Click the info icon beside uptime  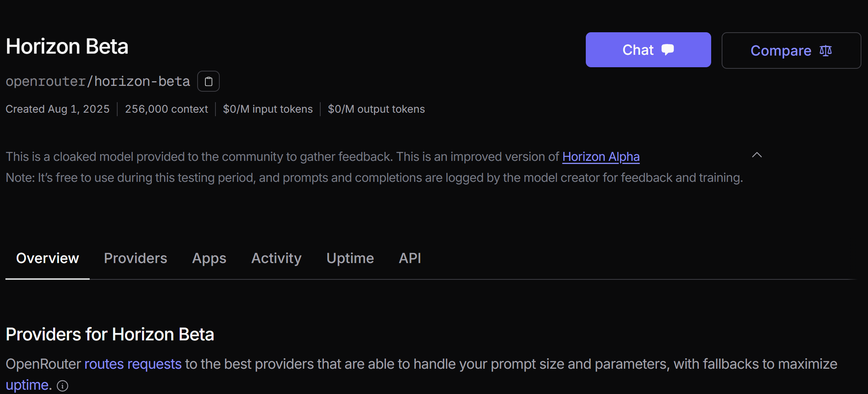click(62, 386)
